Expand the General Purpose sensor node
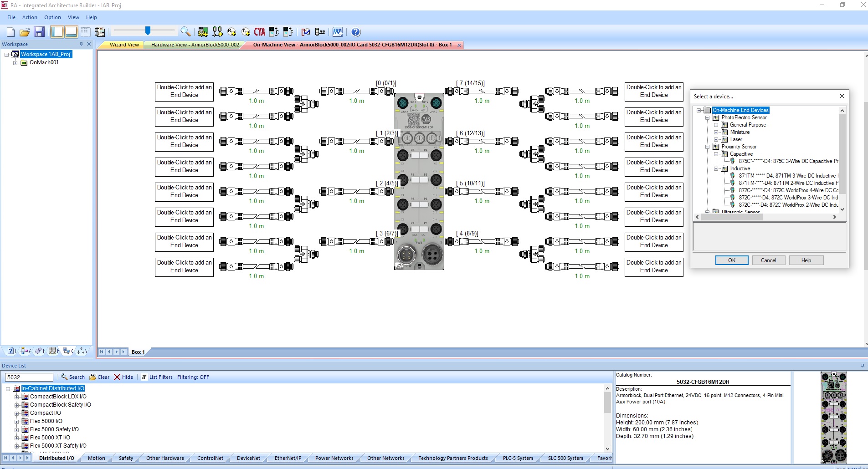868x469 pixels. [x=716, y=125]
